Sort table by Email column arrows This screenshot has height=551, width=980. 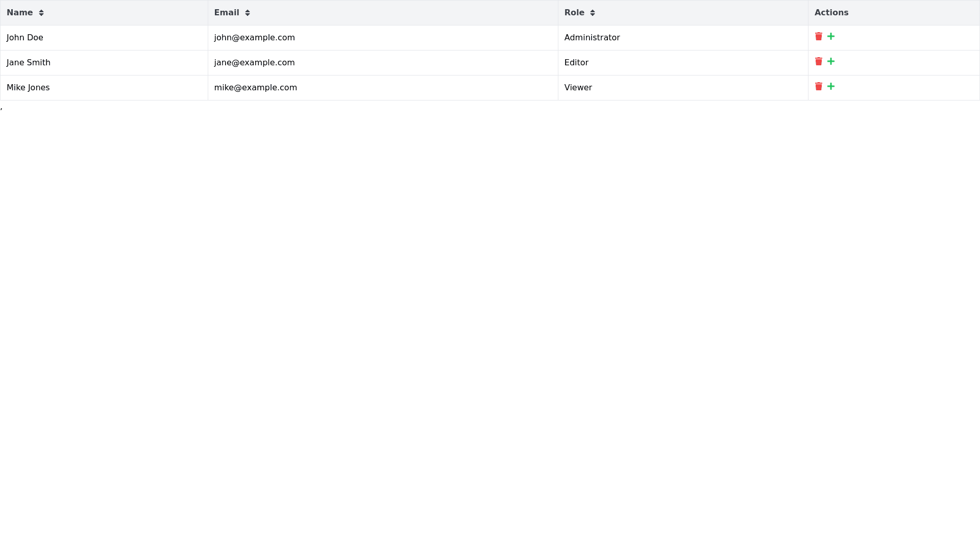pyautogui.click(x=248, y=13)
